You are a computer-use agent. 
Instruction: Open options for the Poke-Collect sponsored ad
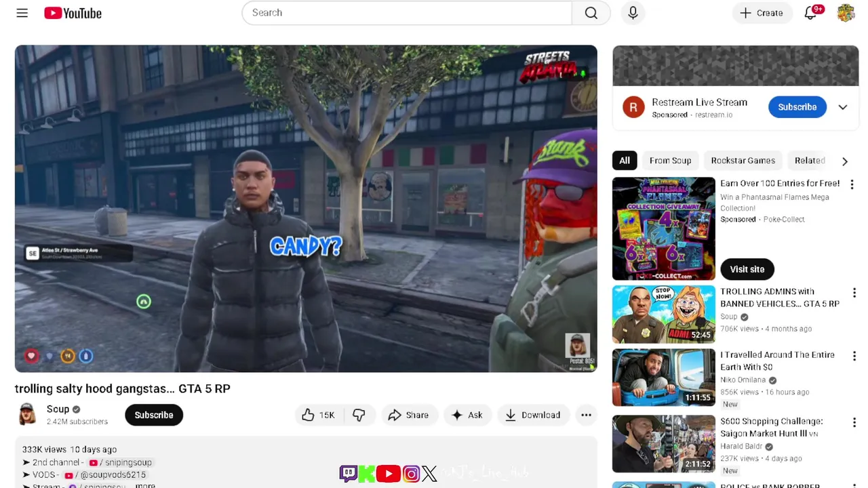[x=852, y=184]
